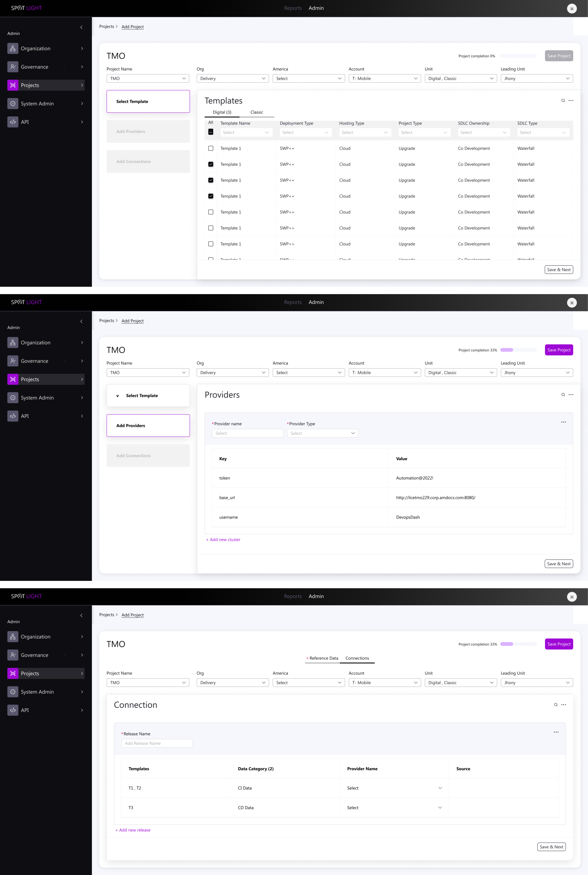
Task: Click the Add Release Name input field
Action: (157, 743)
